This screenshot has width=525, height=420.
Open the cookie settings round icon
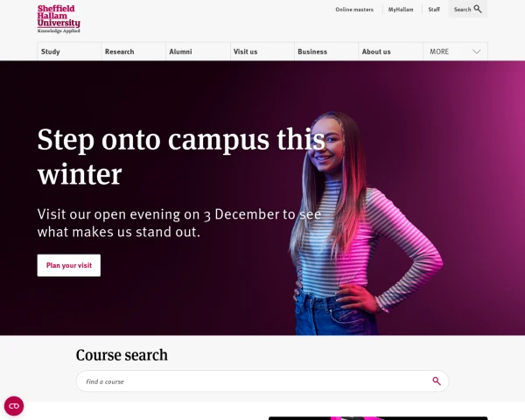(14, 406)
